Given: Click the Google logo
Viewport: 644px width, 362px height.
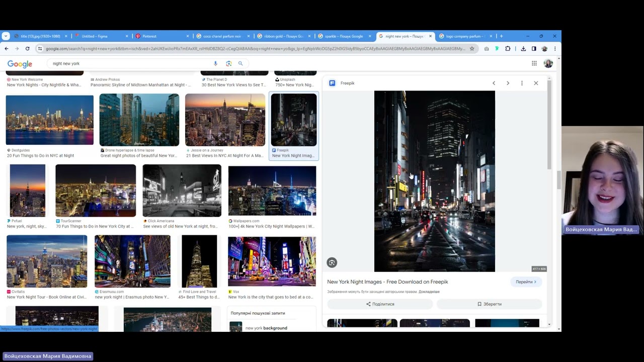Looking at the screenshot, I should pos(20,64).
